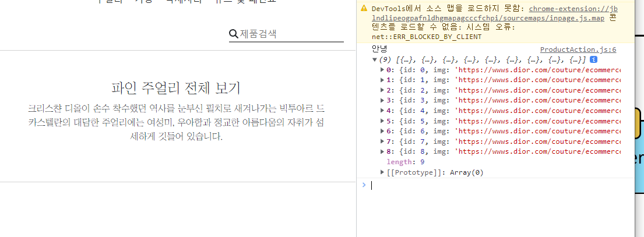
Task: Click the paragraph starting 크리스챤 디올이
Action: pyautogui.click(x=176, y=123)
